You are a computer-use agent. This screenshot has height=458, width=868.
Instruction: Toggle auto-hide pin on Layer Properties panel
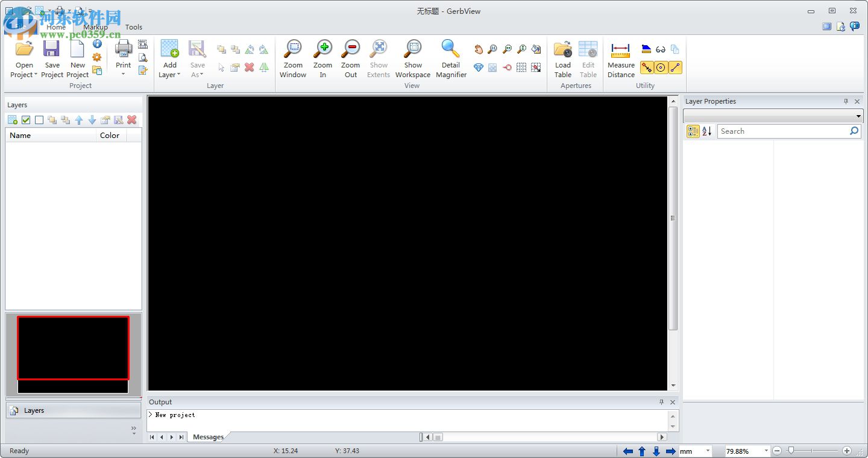846,101
